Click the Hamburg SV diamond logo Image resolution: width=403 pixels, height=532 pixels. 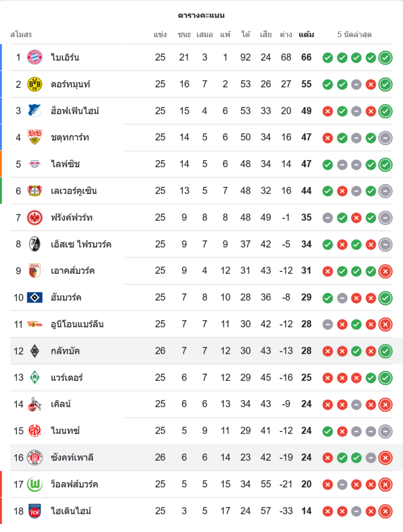click(35, 297)
